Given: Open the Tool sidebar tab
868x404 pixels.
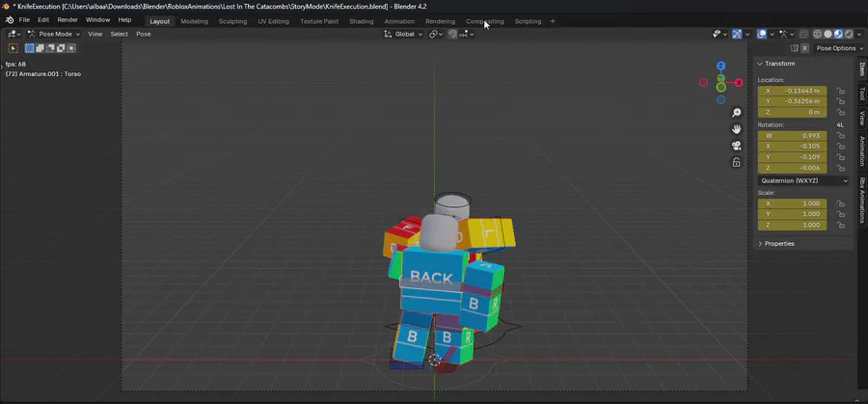Looking at the screenshot, I should (x=862, y=94).
